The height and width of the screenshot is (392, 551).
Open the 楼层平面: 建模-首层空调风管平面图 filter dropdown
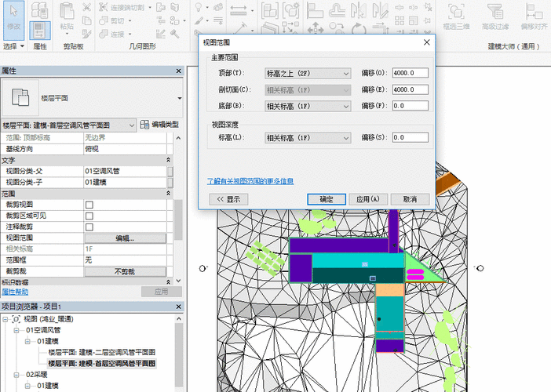(x=69, y=125)
